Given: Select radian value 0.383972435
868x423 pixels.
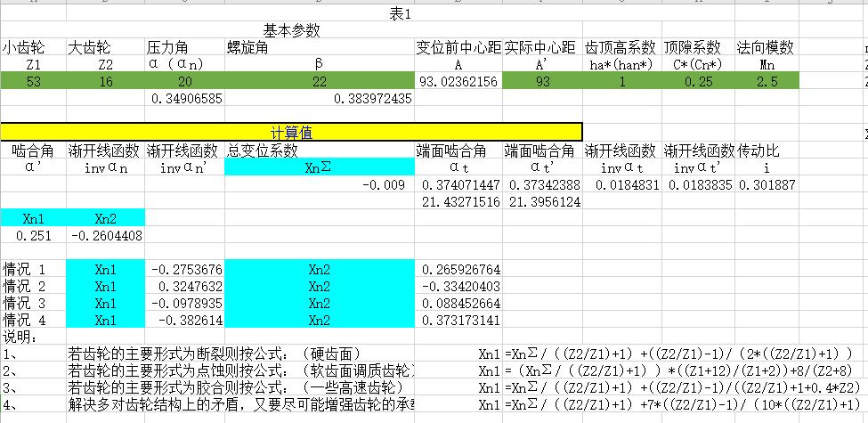Looking at the screenshot, I should point(320,99).
